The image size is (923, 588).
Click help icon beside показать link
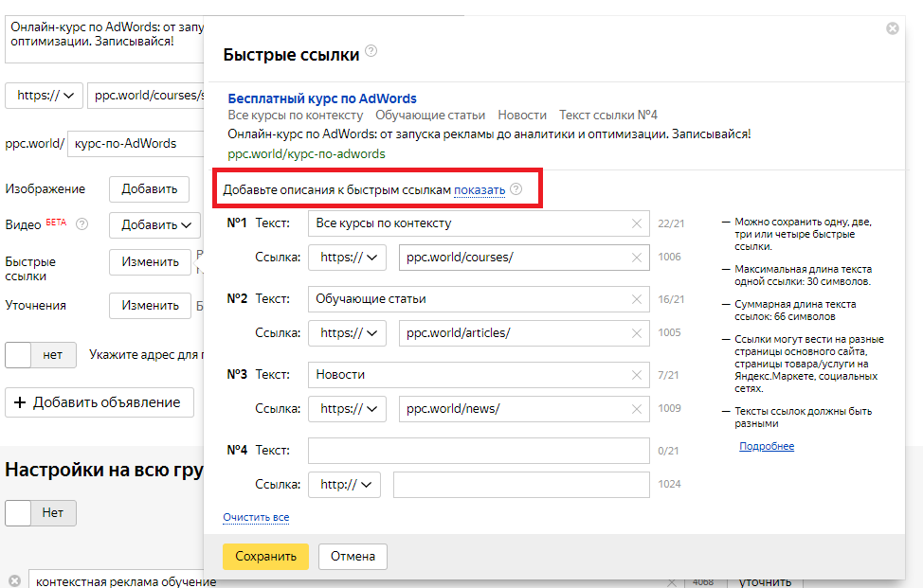point(516,189)
